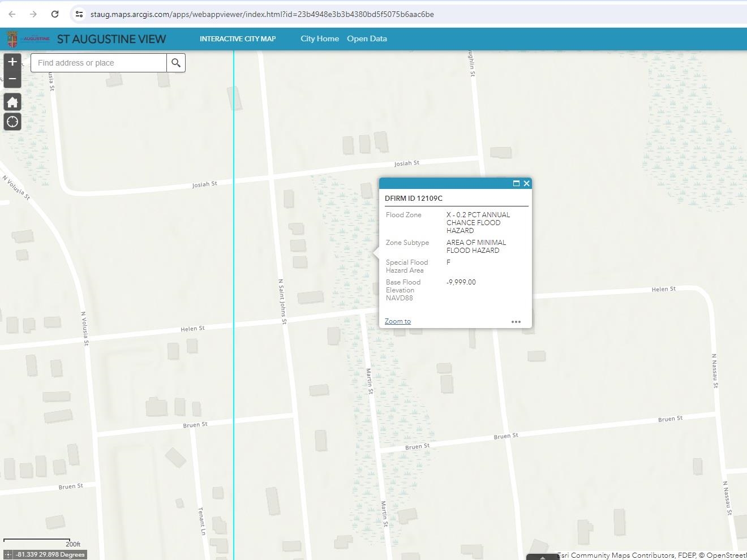
Task: Open City Home link
Action: pyautogui.click(x=320, y=38)
